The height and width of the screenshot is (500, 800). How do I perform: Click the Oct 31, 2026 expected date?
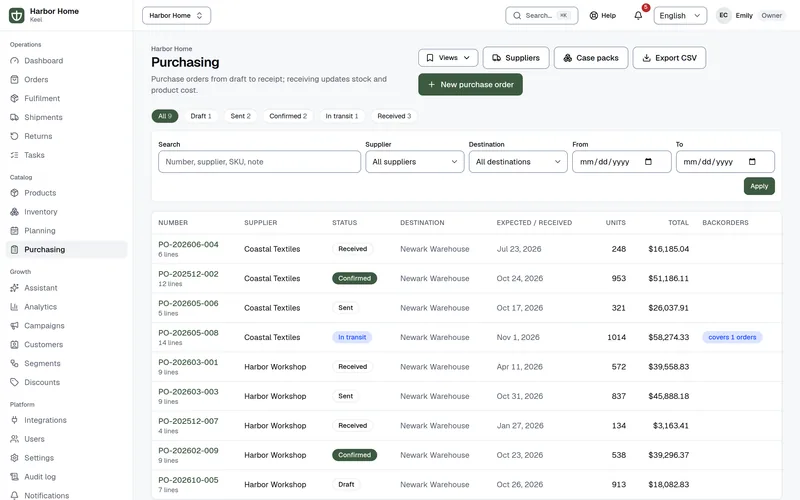pyautogui.click(x=519, y=396)
